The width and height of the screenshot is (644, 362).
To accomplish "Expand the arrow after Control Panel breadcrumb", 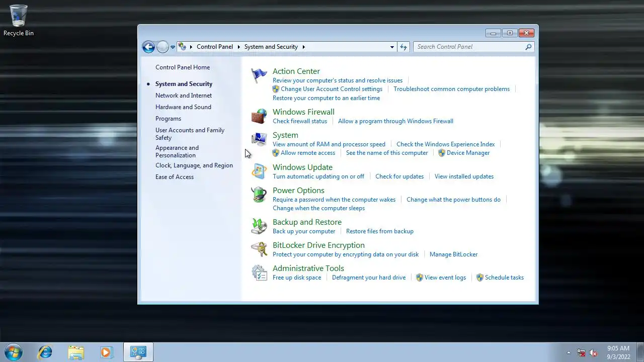I will click(238, 47).
